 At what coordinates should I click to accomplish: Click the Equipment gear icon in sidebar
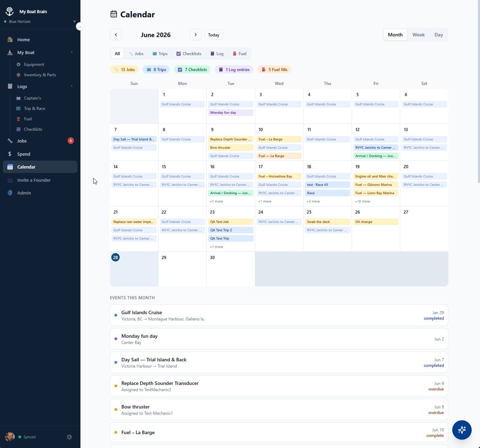(x=18, y=64)
